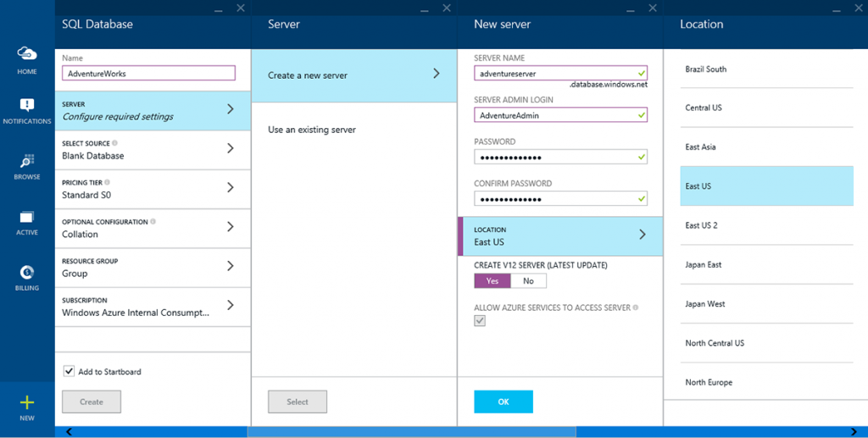Expand the Server configure required settings row

pyautogui.click(x=153, y=111)
